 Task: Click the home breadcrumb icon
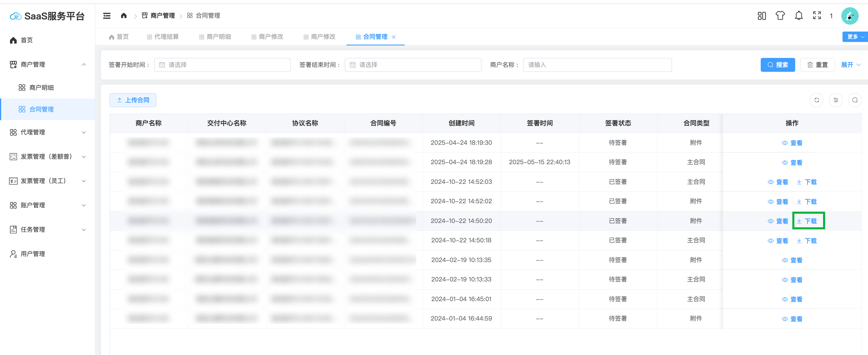point(124,15)
